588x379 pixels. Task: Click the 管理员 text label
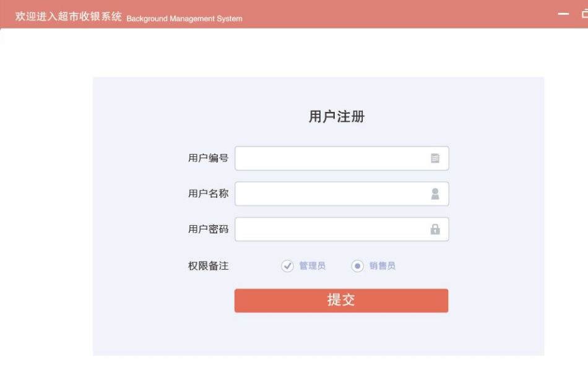[x=312, y=266]
